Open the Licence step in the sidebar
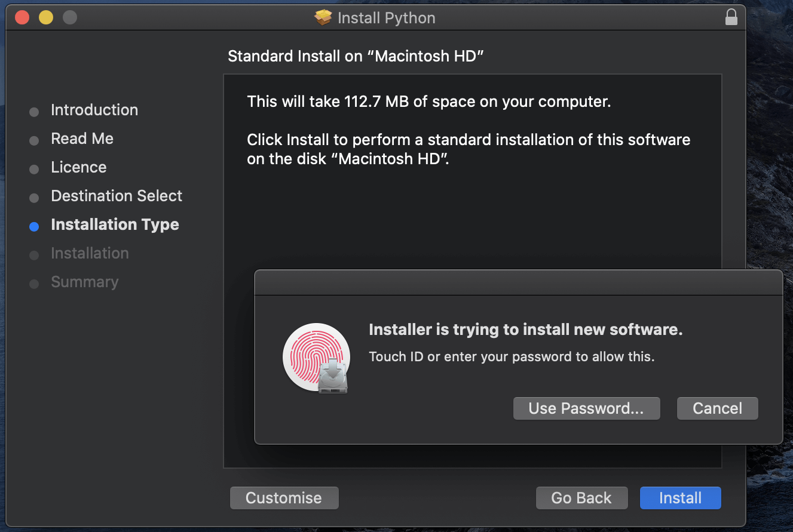The image size is (793, 532). 78,167
